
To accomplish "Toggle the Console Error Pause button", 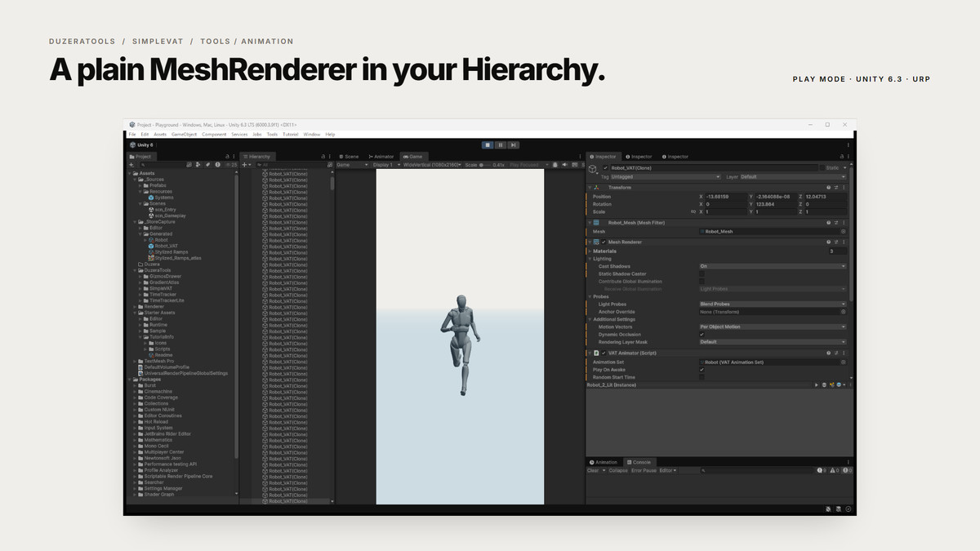I will coord(644,471).
